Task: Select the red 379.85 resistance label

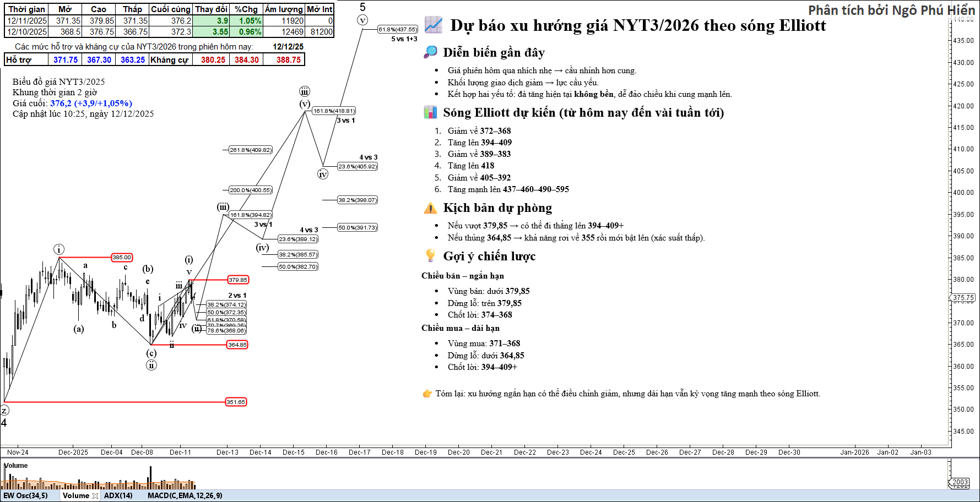Action: [x=238, y=280]
